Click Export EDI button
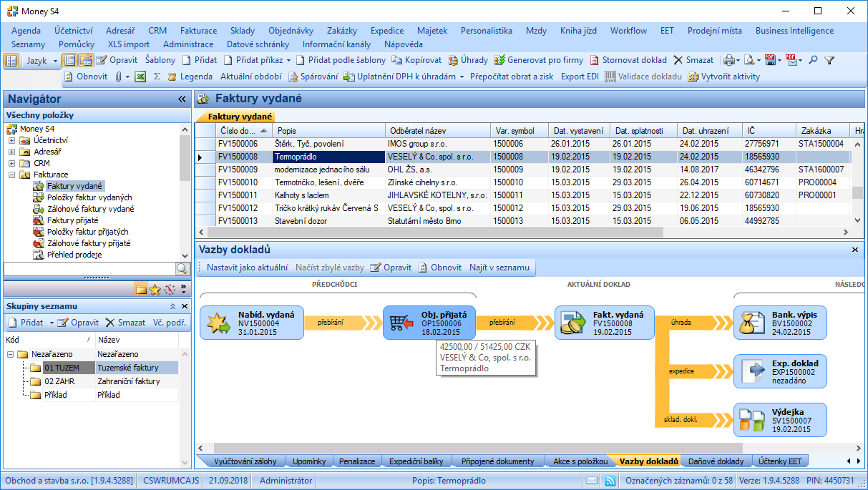 point(580,77)
